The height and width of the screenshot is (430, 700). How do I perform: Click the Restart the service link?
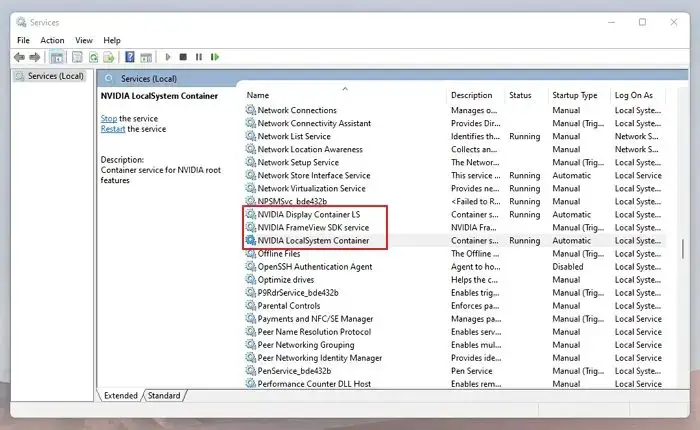coord(112,129)
